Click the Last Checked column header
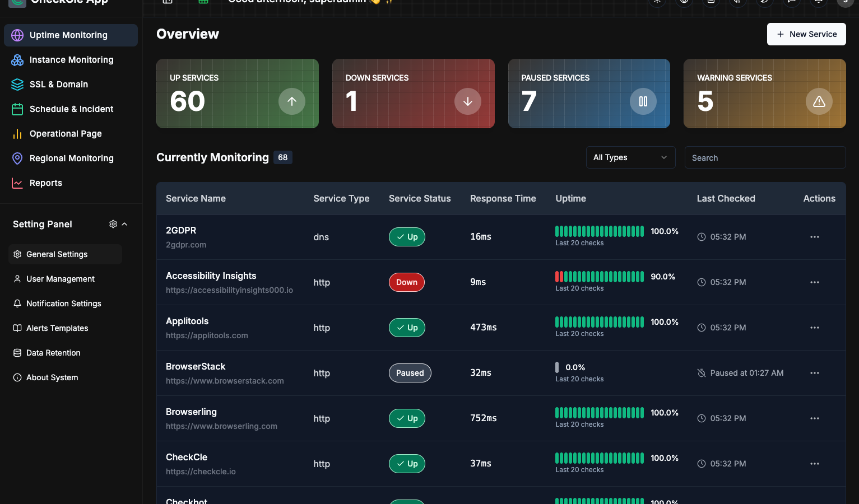This screenshot has width=859, height=504. click(726, 198)
